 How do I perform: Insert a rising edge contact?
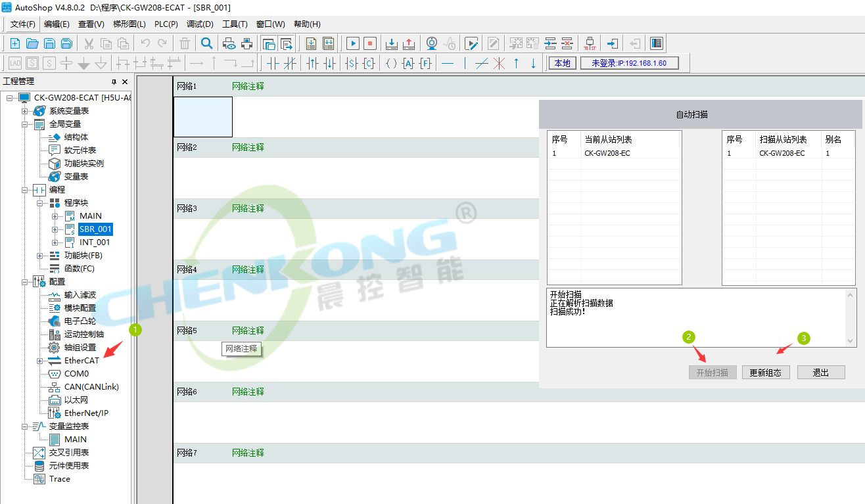312,63
